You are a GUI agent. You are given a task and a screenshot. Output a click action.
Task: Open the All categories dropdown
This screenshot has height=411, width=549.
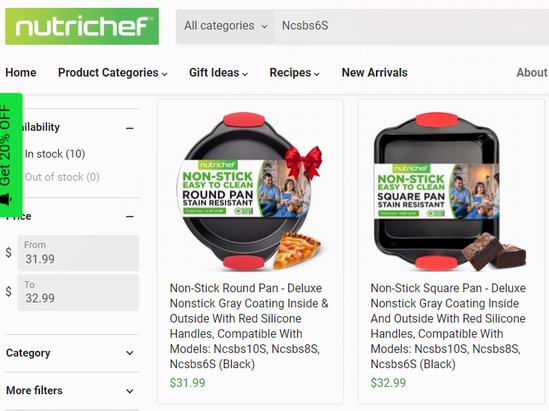point(225,26)
